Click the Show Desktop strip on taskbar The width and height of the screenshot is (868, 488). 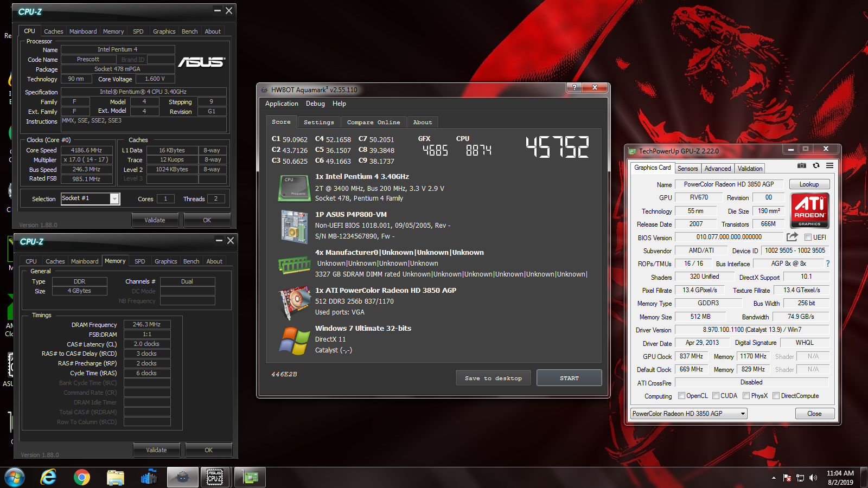click(x=864, y=478)
